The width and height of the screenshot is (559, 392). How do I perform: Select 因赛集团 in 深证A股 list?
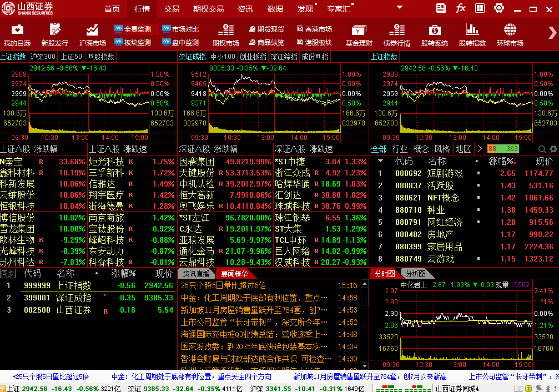tap(225, 162)
